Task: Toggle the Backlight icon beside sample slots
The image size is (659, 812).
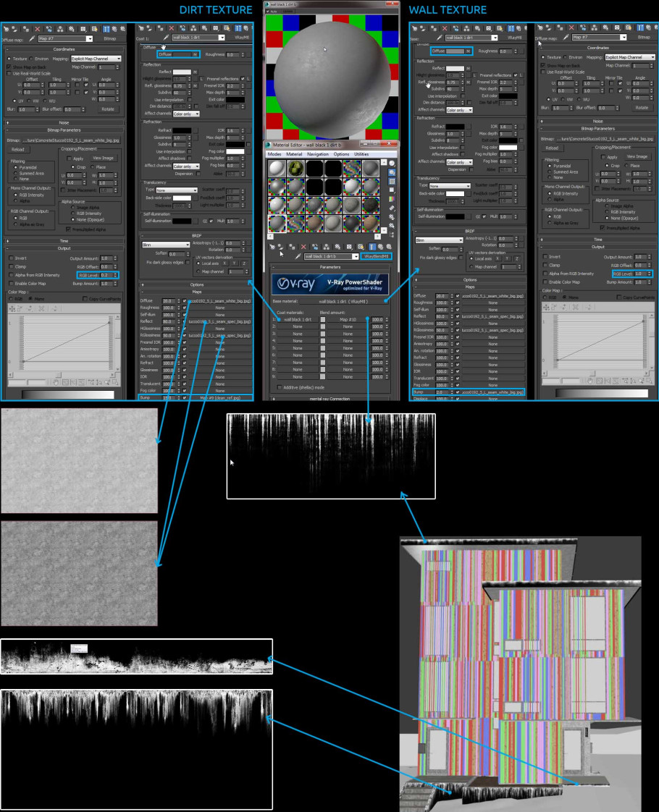Action: point(393,172)
